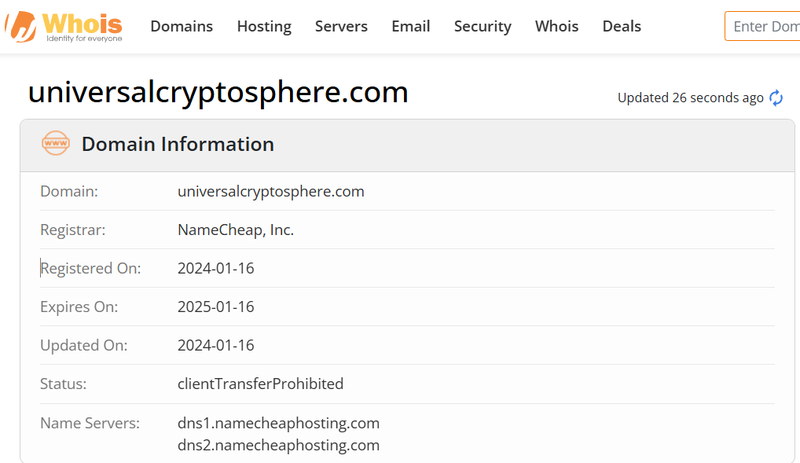Click the Status: label
800x463 pixels.
63,384
